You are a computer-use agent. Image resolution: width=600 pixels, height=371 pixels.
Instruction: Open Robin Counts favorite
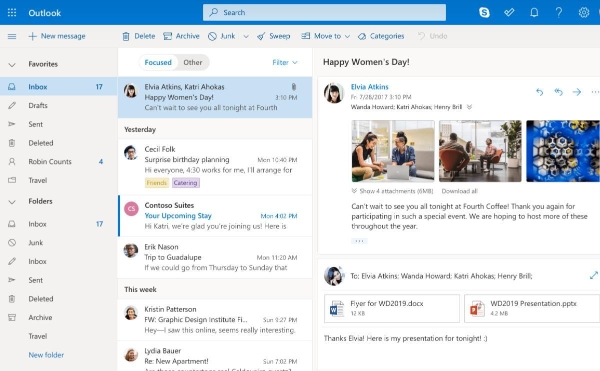59,162
